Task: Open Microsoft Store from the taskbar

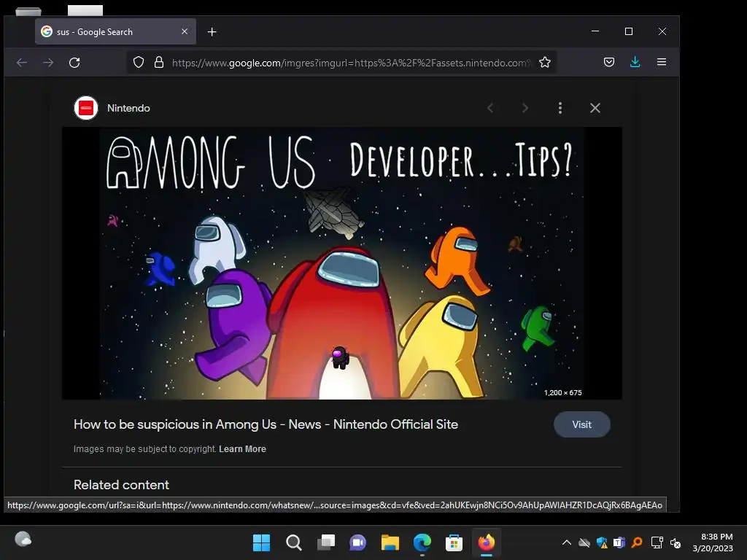Action: 454,542
